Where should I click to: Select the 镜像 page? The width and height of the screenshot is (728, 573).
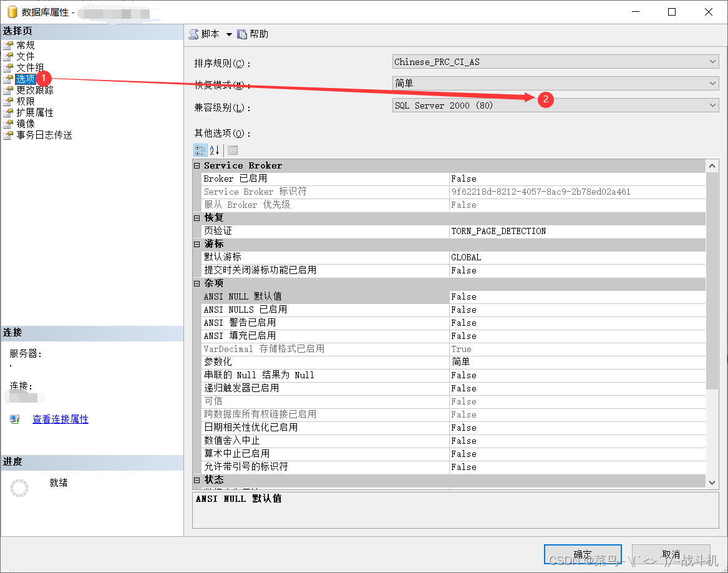(26, 124)
